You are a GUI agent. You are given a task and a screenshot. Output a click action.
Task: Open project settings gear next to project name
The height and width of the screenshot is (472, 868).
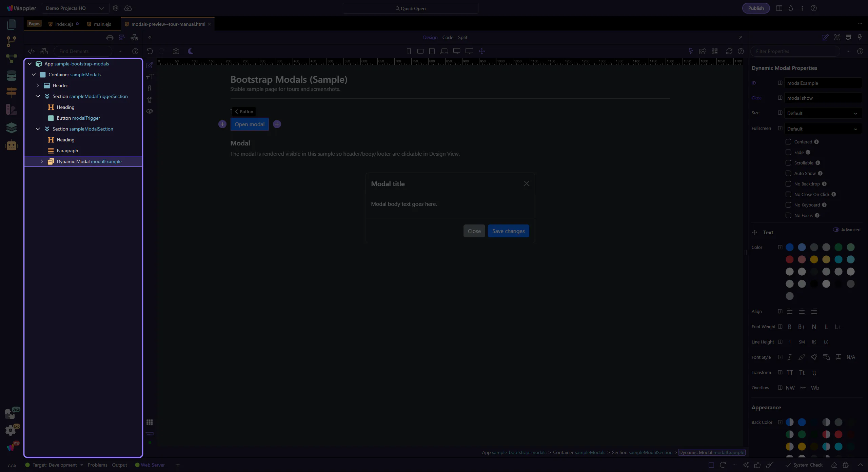pyautogui.click(x=116, y=8)
